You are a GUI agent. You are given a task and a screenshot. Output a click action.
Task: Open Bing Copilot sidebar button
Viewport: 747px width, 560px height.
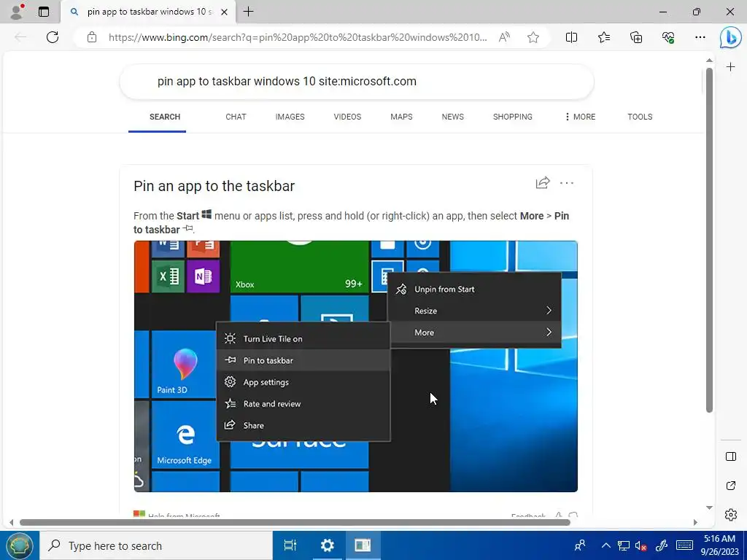pos(730,38)
